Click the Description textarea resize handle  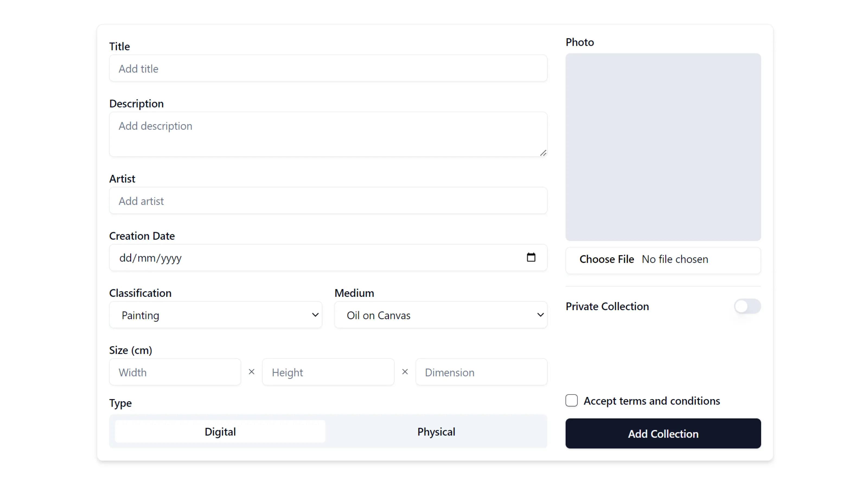tap(543, 153)
